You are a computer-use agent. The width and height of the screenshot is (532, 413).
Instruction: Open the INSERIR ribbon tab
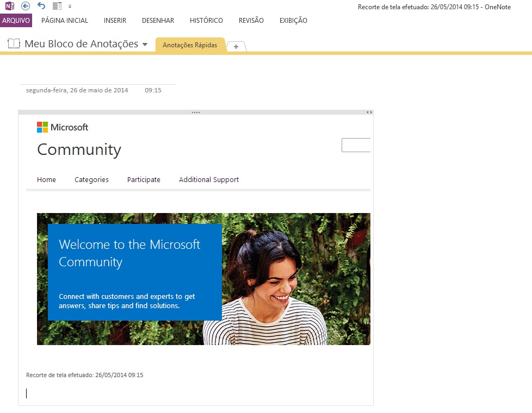(115, 20)
